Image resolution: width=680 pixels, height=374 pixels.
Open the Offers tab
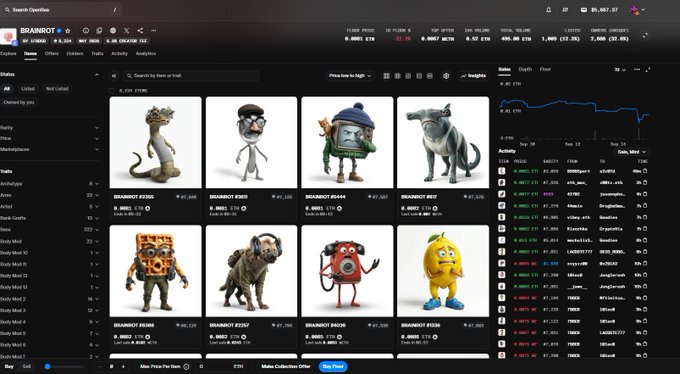[x=52, y=54]
